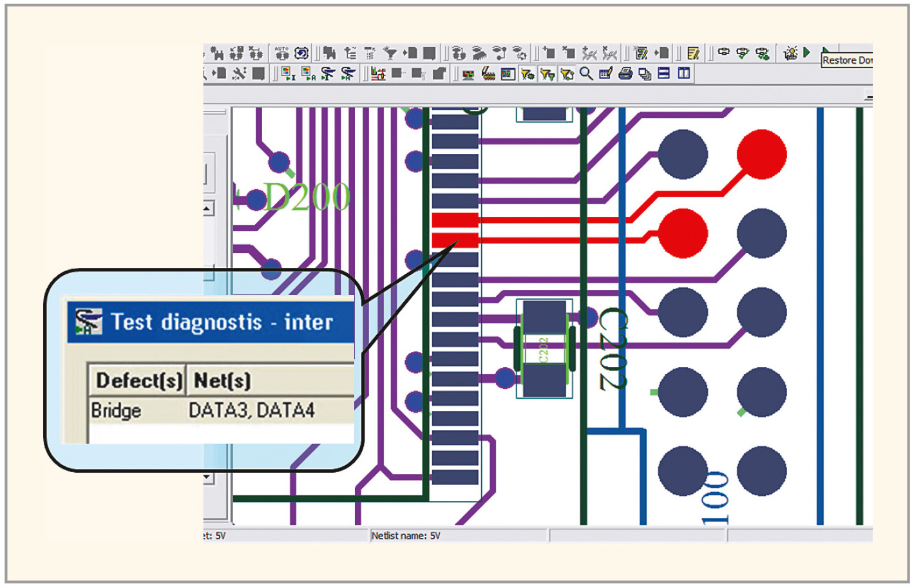Click the scroll down arrow on left panel
This screenshot has width=914, height=588.
pos(207,477)
